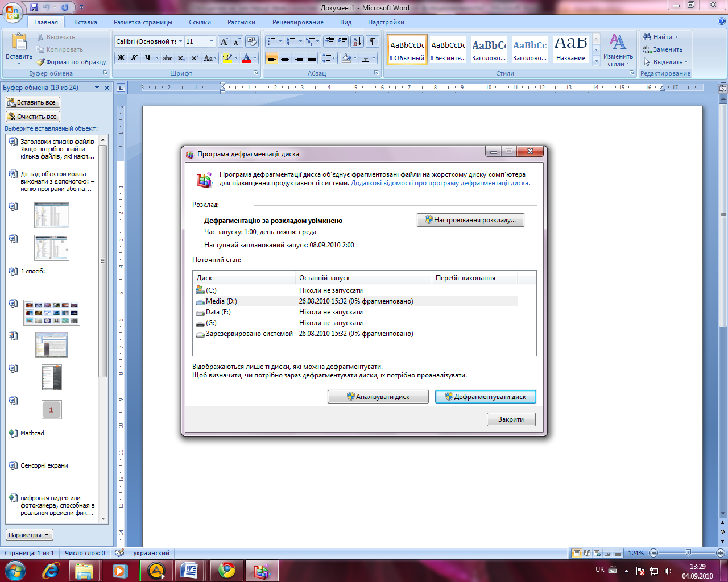Switch to web layout view in status bar

597,553
